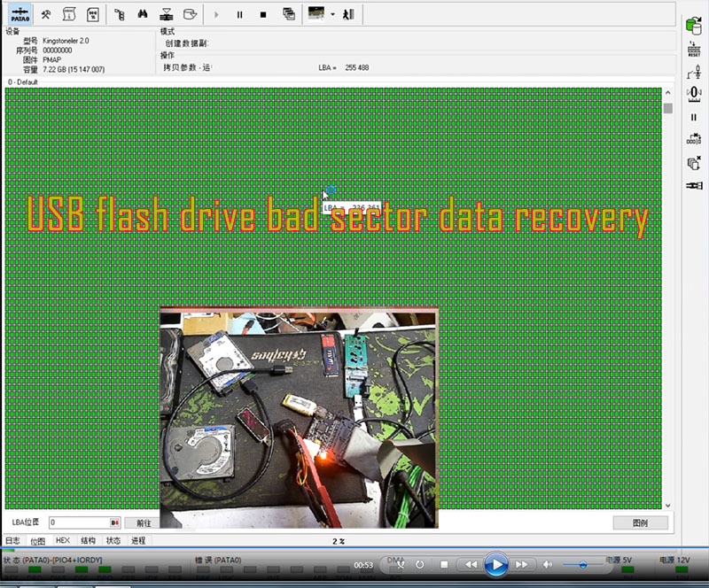Click the sector map scroll up arrow
The image size is (709, 588).
pyautogui.click(x=668, y=93)
